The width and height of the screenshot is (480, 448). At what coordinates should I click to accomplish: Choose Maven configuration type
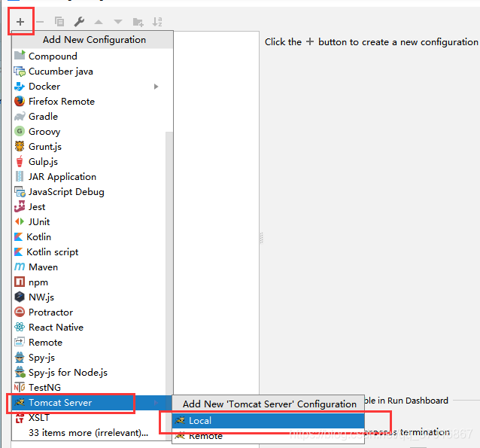89,267
